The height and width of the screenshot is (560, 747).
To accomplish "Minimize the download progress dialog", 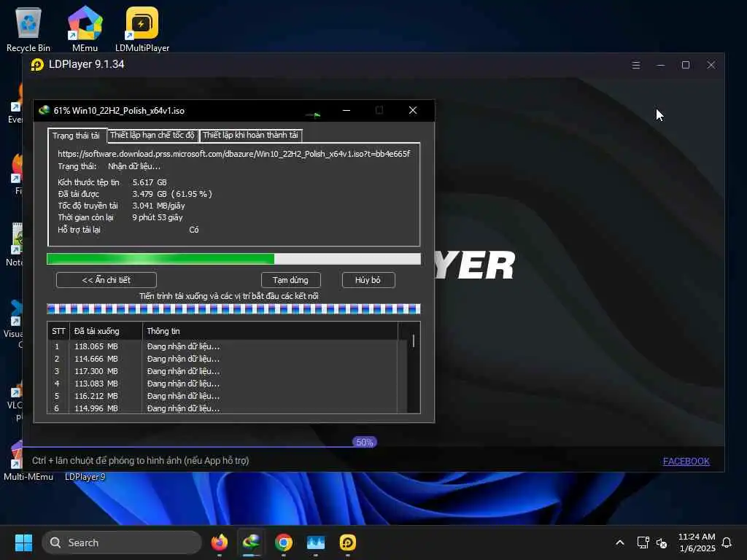I will (x=347, y=111).
